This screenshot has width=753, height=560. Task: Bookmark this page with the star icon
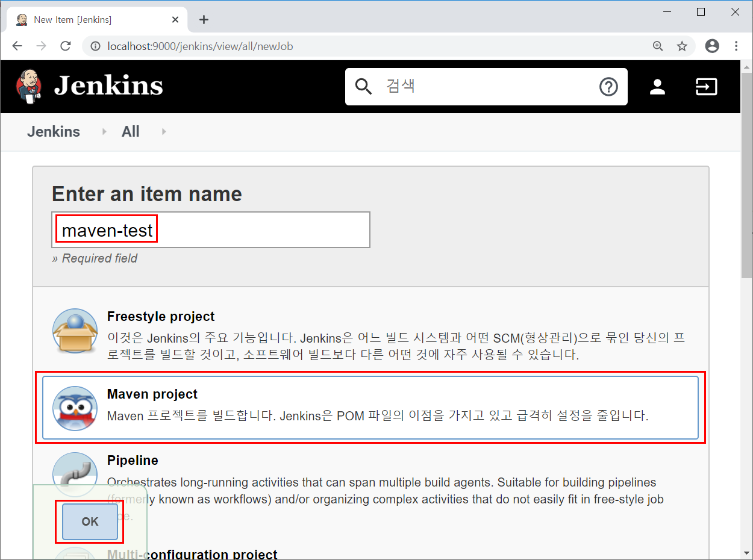[682, 46]
